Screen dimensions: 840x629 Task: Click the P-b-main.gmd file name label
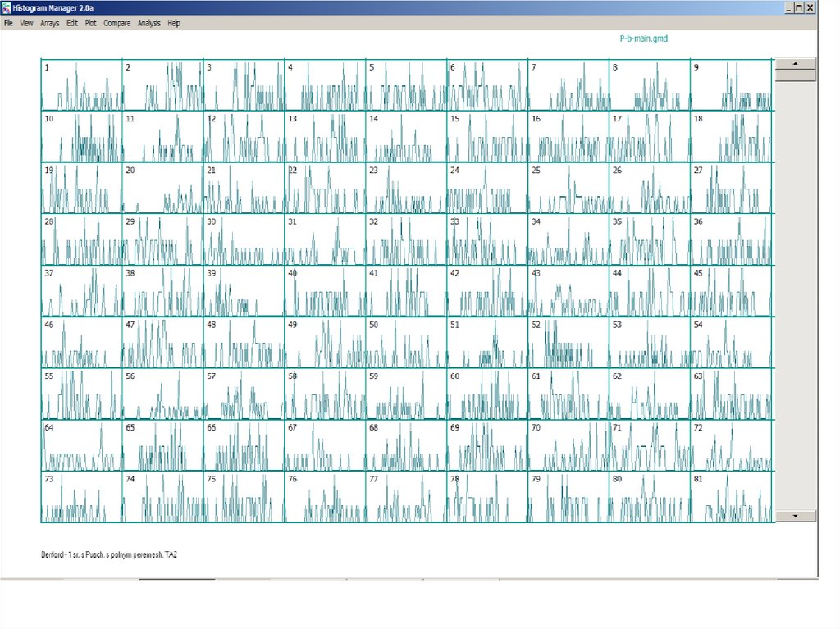point(643,39)
